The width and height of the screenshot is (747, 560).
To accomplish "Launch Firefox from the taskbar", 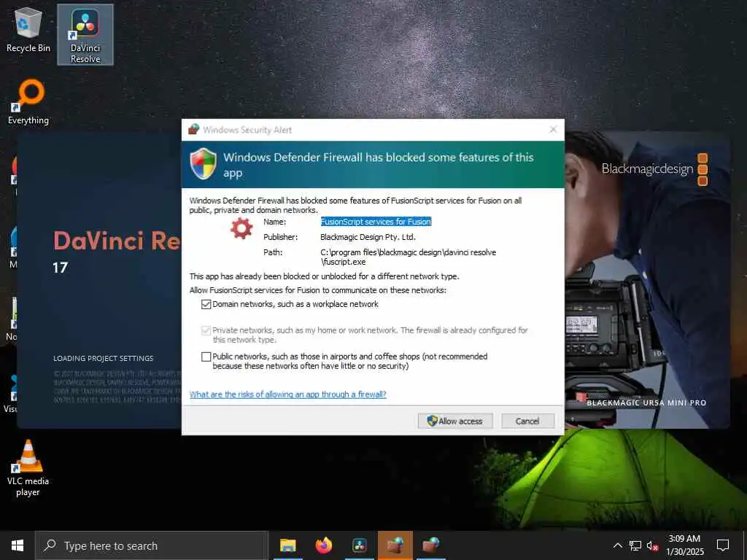I will 323,545.
